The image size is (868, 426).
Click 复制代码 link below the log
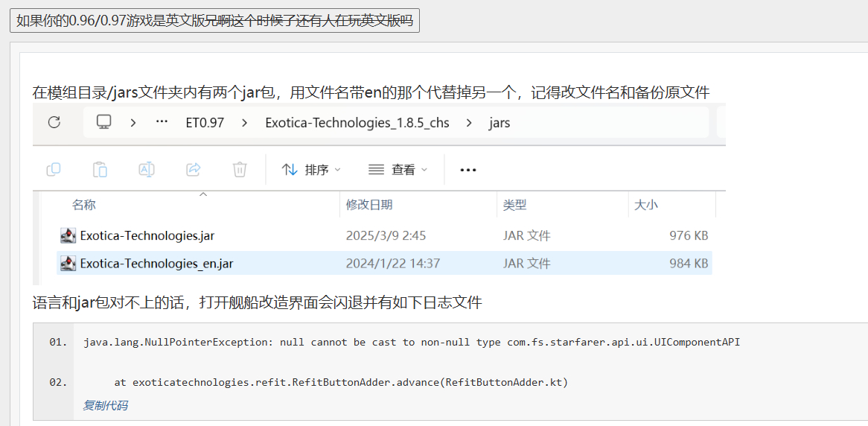[x=105, y=406]
